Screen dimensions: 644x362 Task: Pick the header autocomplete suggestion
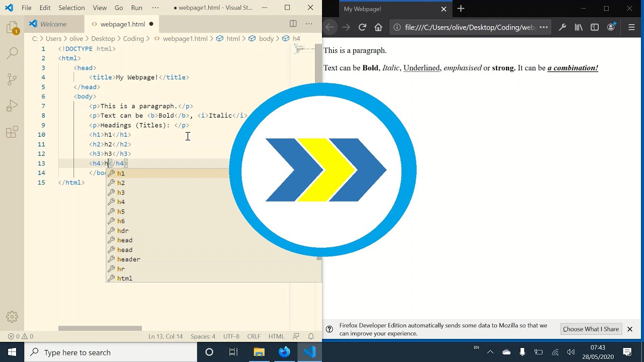[x=214, y=259]
